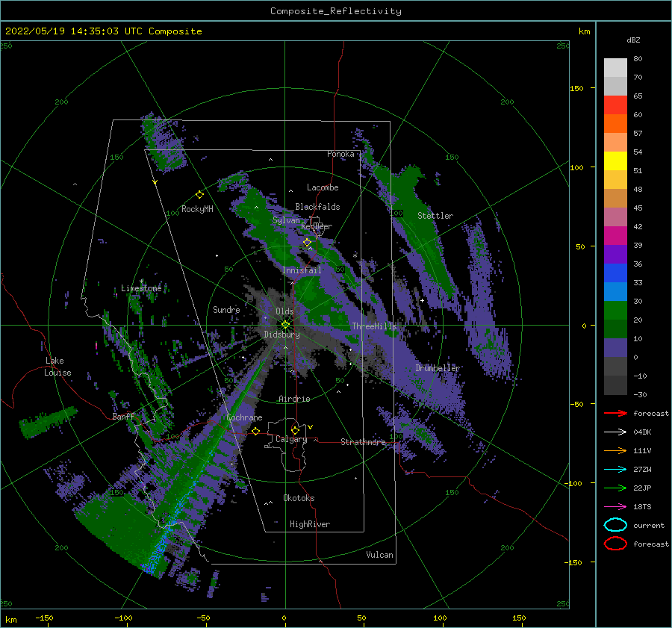Click the HighRiver label
Image resolution: width=672 pixels, height=628 pixels.
pos(310,524)
